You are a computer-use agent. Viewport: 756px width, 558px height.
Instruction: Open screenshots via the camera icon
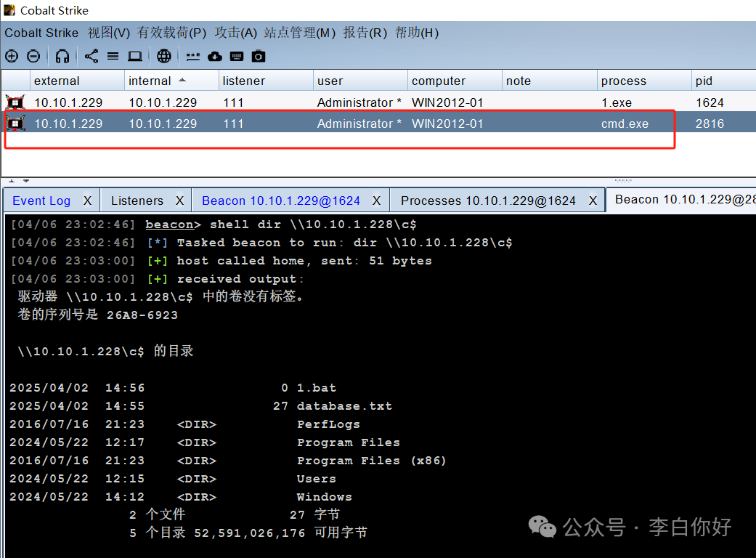(x=259, y=57)
